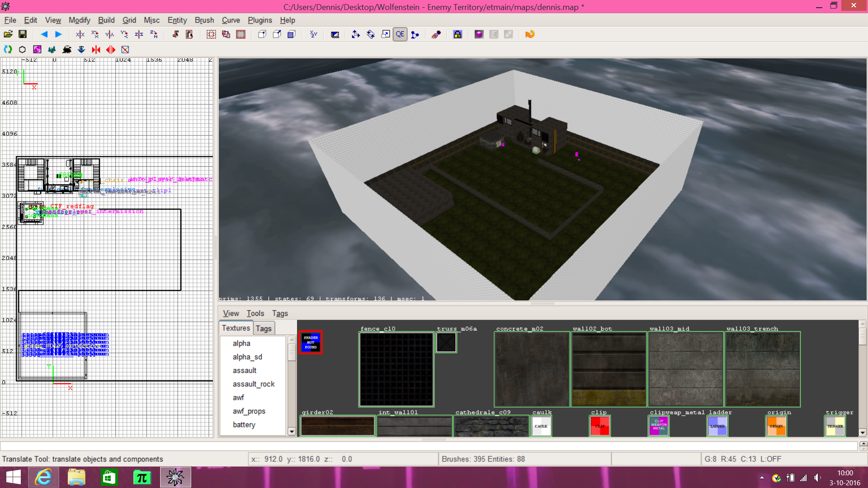Toggle the QE clipper tool button
The width and height of the screenshot is (868, 488).
pos(400,34)
